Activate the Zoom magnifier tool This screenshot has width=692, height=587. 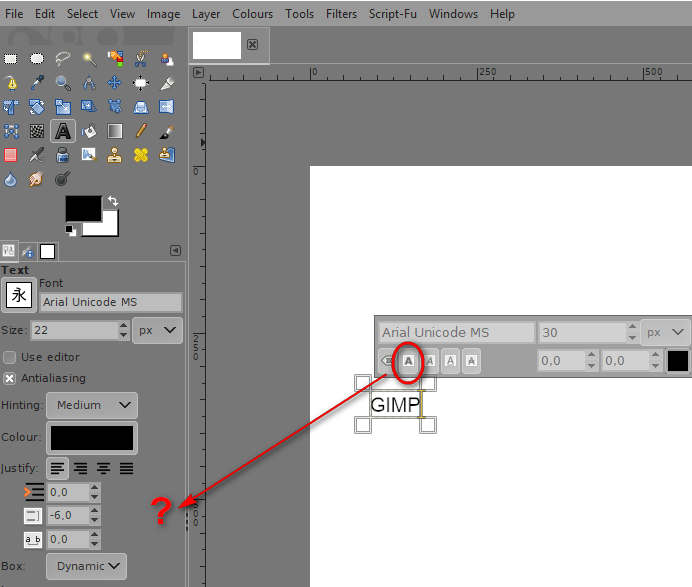point(62,83)
